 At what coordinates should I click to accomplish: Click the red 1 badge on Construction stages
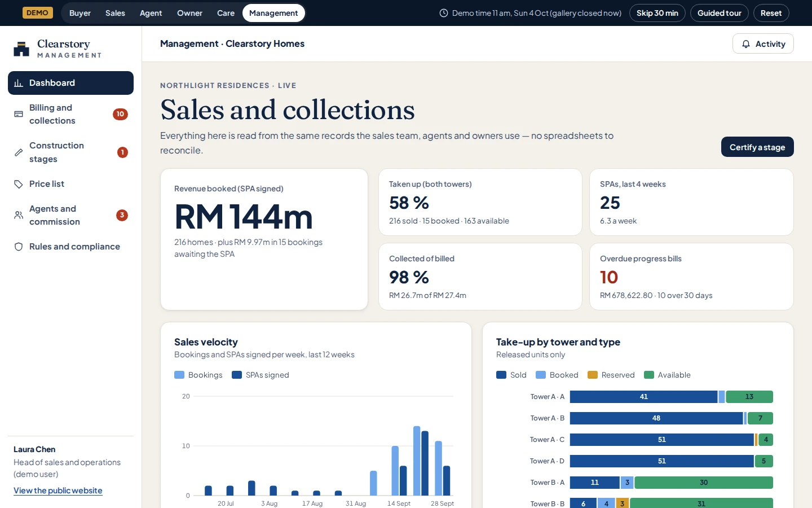tap(122, 152)
